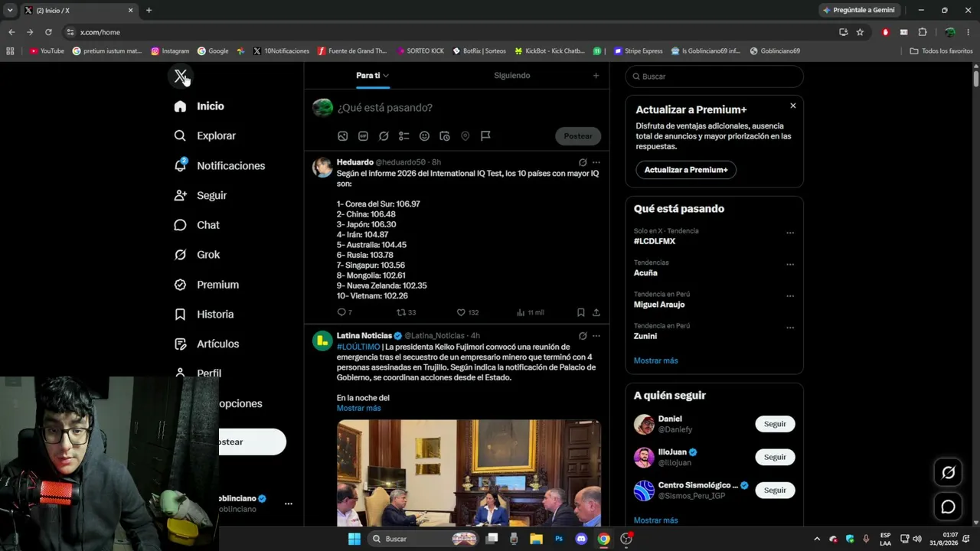This screenshot has width=980, height=551.
Task: Open the Latina Noticias post photo
Action: 469,472
